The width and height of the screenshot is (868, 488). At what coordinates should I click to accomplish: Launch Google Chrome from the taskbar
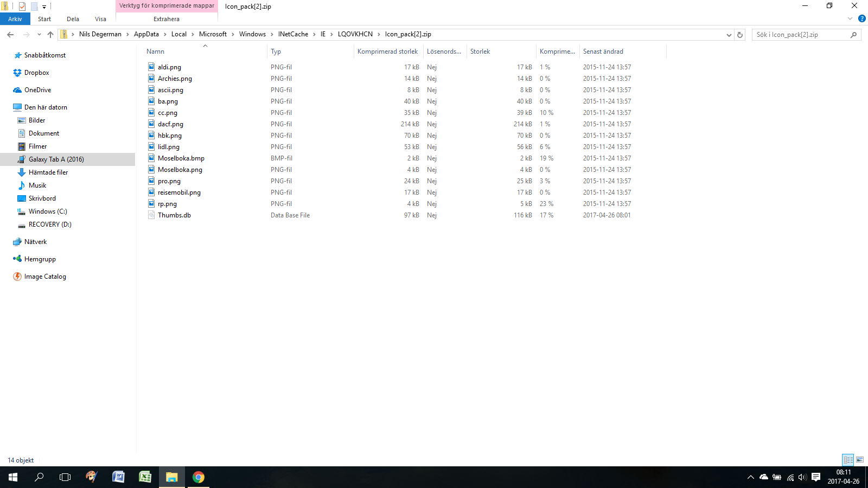pos(199,477)
